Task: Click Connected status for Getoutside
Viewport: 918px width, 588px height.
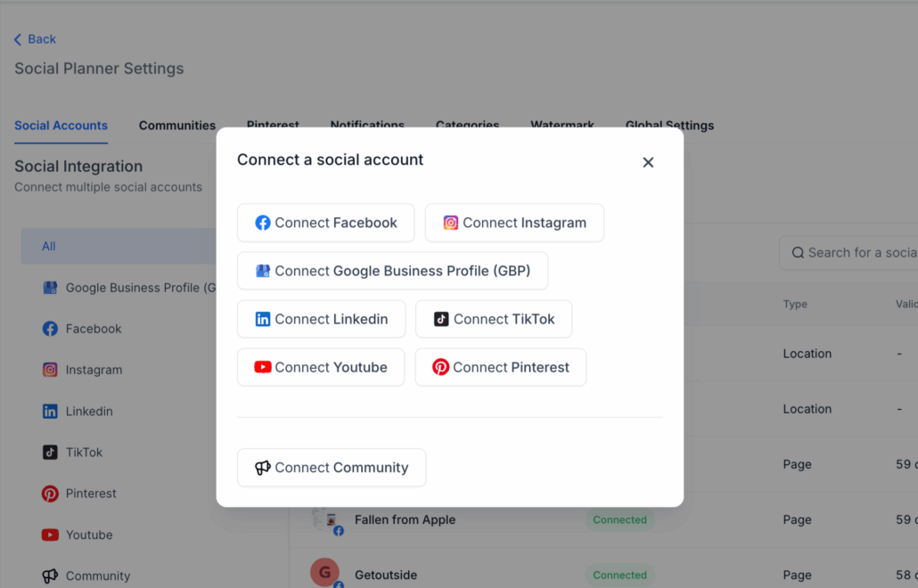Action: (619, 576)
